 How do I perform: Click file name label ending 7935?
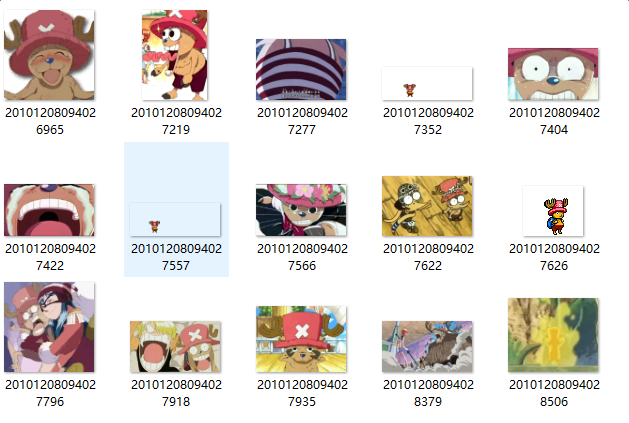(302, 393)
